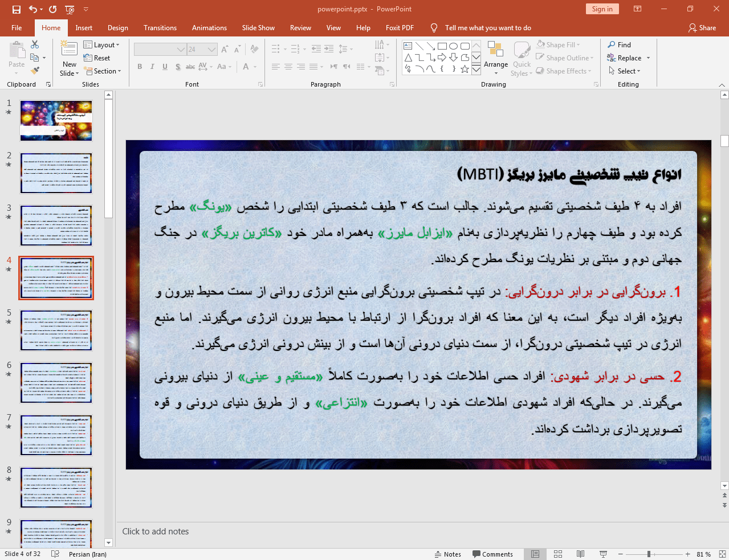The image size is (729, 560).
Task: Increase font size with the larger A
Action: pos(225,50)
